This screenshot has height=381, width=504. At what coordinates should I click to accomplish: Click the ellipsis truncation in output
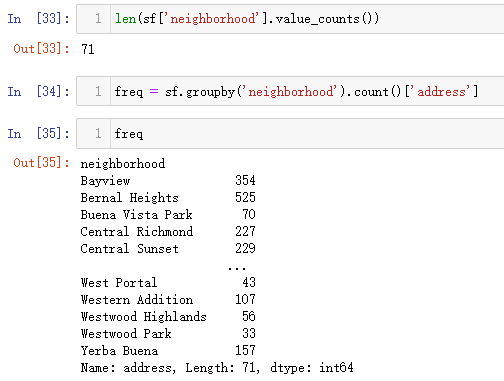(x=237, y=268)
